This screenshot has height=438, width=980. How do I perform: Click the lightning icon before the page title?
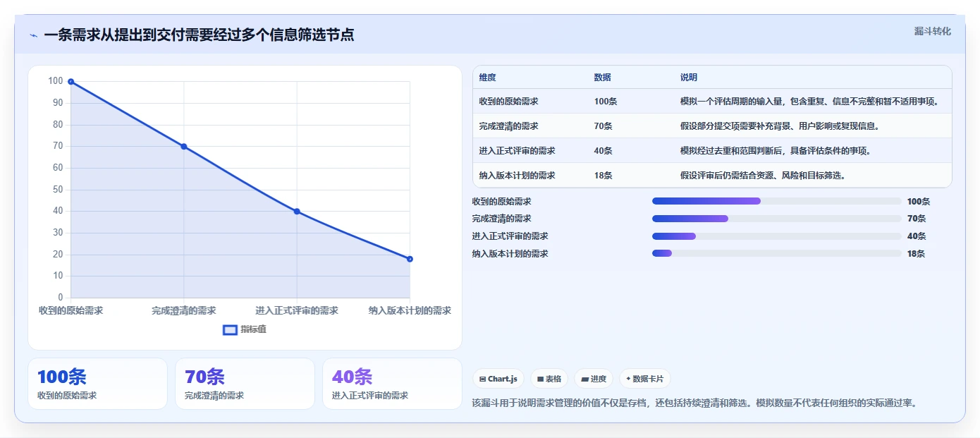click(33, 35)
